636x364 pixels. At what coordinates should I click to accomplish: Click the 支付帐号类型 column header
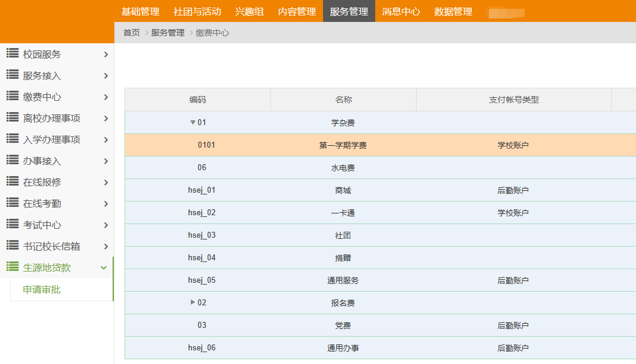point(513,100)
